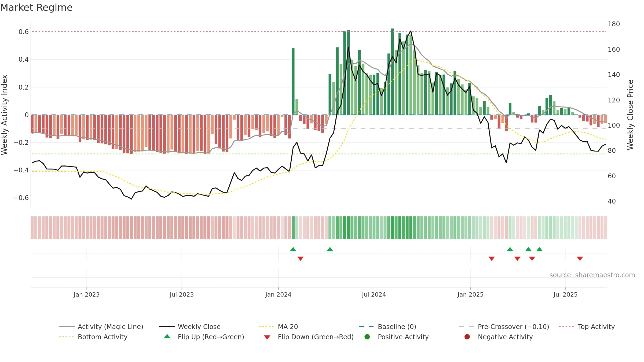Click the source: sharemaestro.com text
Viewport: 644px width, 362px height.
tap(592, 275)
